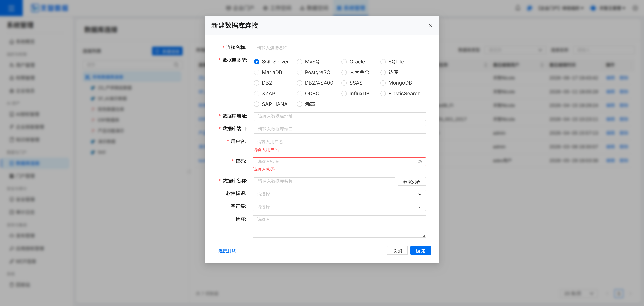Confirm with the 确定 button
The height and width of the screenshot is (306, 644).
pos(420,251)
